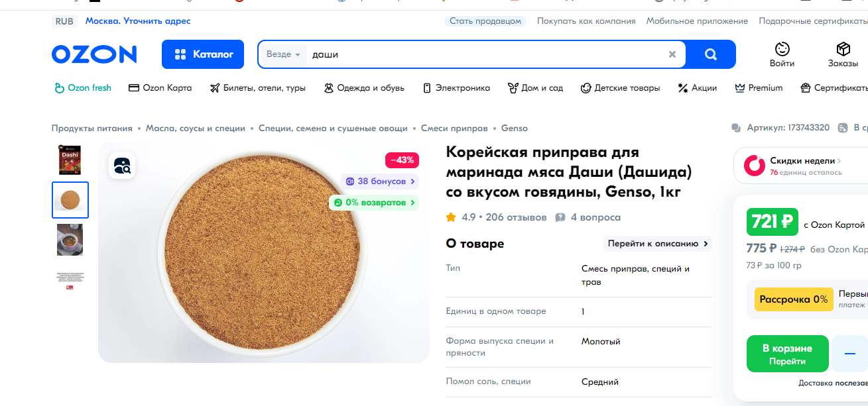Click the −43% discount badge
This screenshot has width=868, height=406.
point(402,160)
